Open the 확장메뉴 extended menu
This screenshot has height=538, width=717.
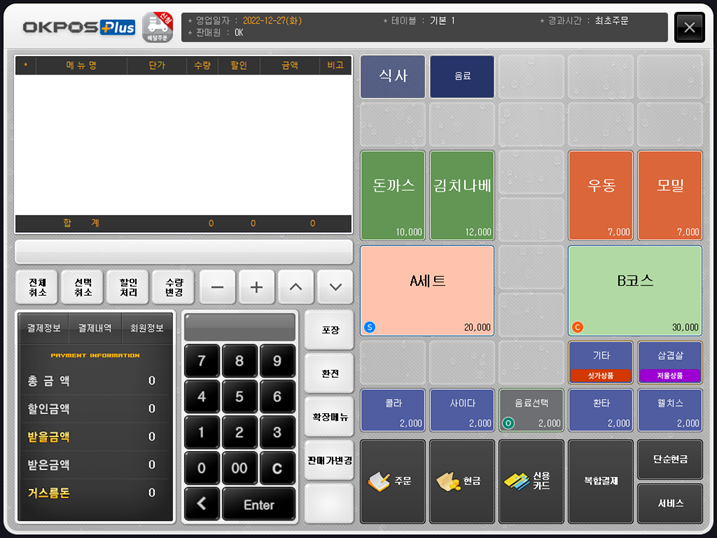coord(329,415)
